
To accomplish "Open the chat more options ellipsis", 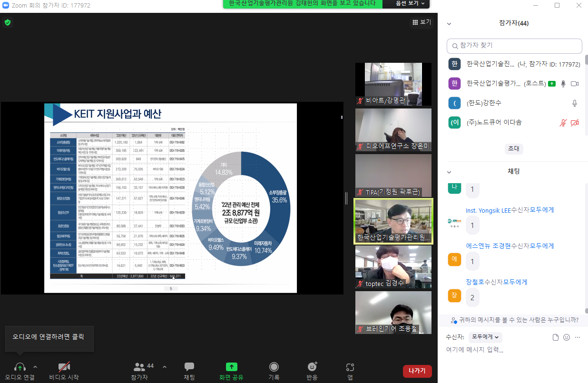I will pos(578,337).
